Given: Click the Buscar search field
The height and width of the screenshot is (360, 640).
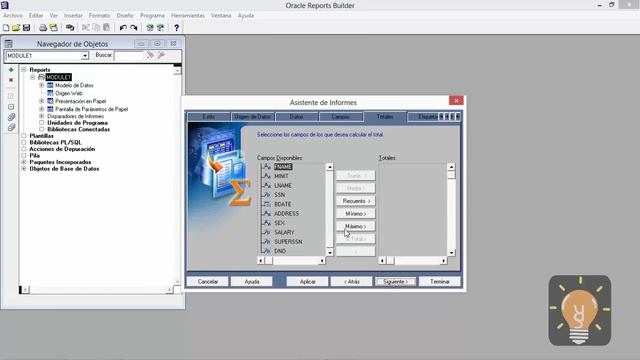Looking at the screenshot, I should pos(129,56).
